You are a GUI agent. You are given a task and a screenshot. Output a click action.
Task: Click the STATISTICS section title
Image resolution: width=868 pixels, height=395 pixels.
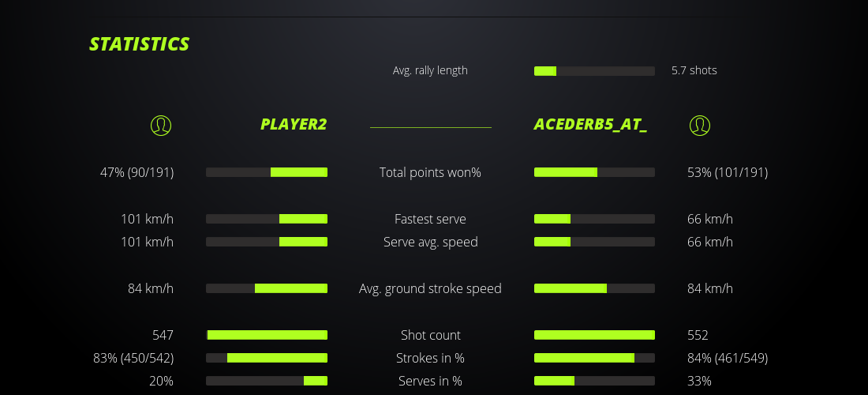point(140,44)
